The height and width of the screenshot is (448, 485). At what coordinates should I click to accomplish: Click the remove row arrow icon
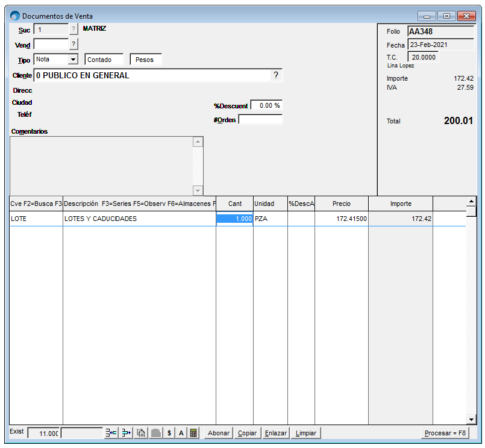[126, 433]
